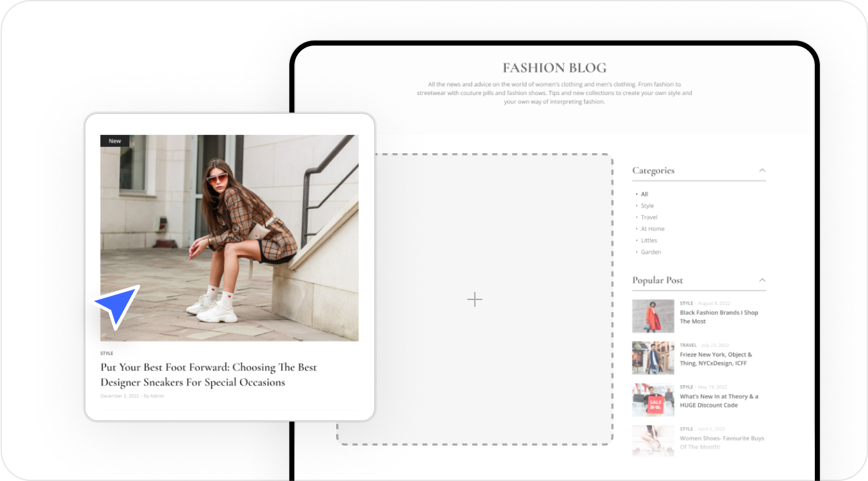Click the plus icon in the dashed placeholder
The width and height of the screenshot is (868, 481).
[x=474, y=300]
